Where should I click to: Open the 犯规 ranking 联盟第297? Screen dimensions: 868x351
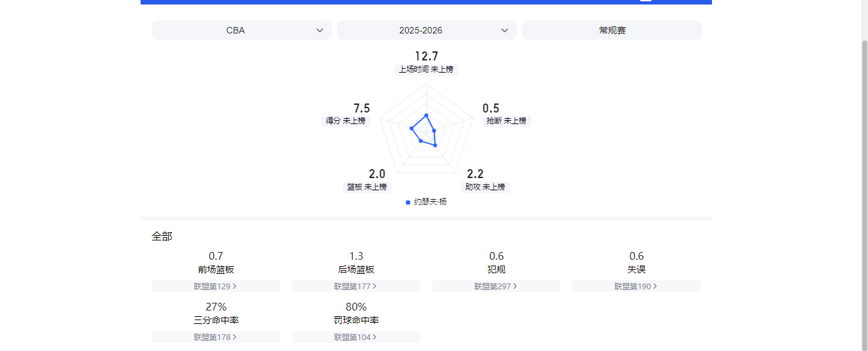[496, 286]
